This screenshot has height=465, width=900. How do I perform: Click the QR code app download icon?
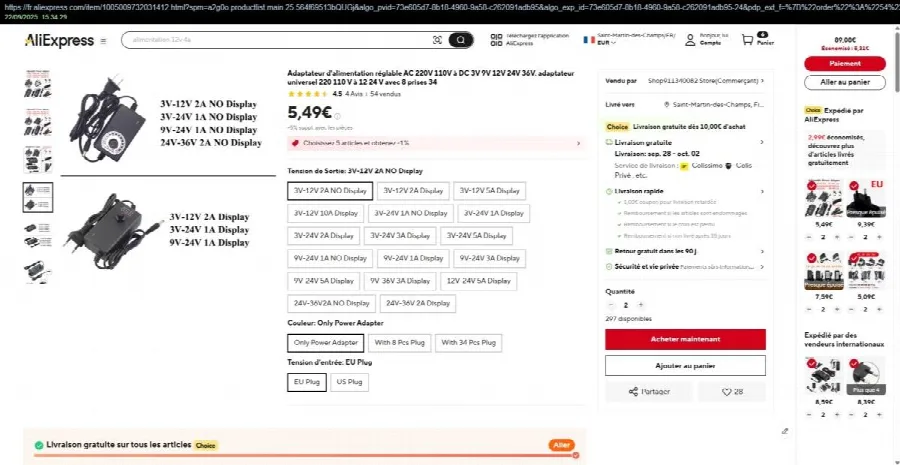click(x=496, y=40)
